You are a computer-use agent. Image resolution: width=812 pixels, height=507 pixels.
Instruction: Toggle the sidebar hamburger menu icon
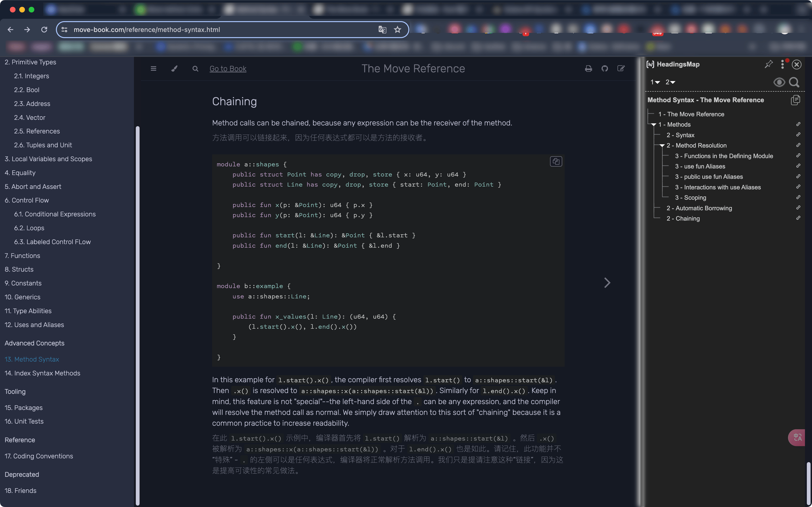click(x=154, y=69)
